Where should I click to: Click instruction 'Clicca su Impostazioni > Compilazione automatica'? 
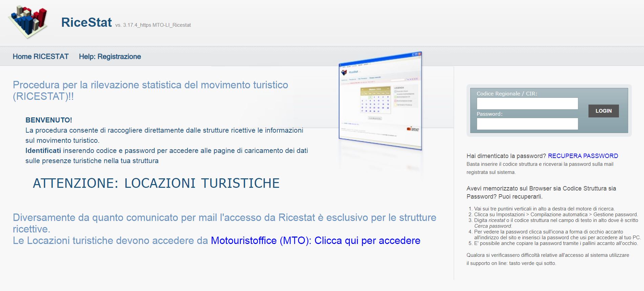(x=556, y=215)
